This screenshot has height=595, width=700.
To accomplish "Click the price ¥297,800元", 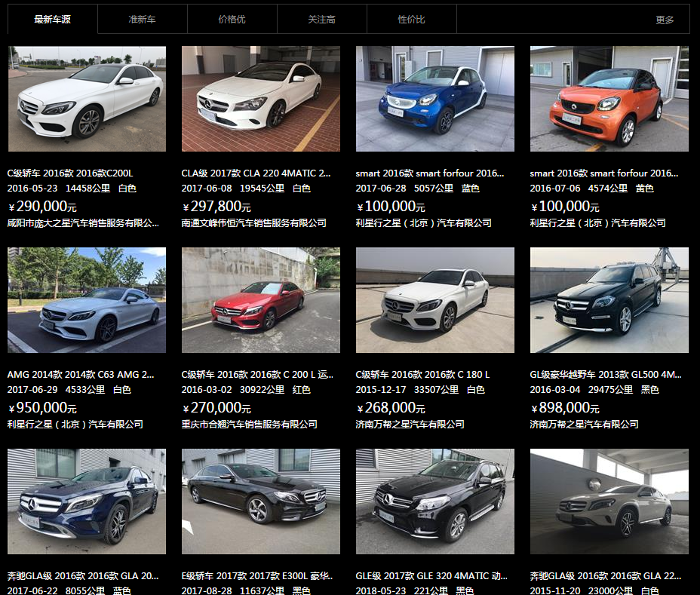I will (216, 206).
